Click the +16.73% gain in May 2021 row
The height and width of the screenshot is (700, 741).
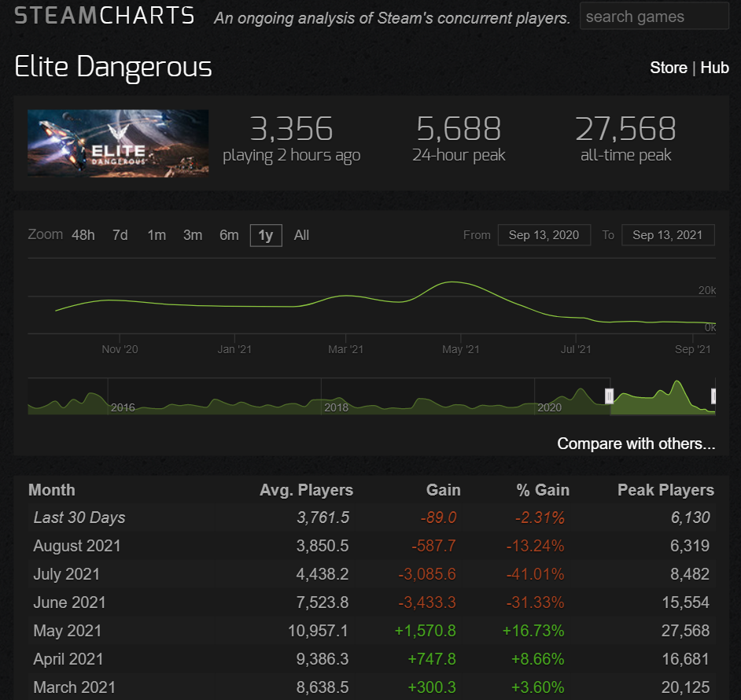[533, 631]
